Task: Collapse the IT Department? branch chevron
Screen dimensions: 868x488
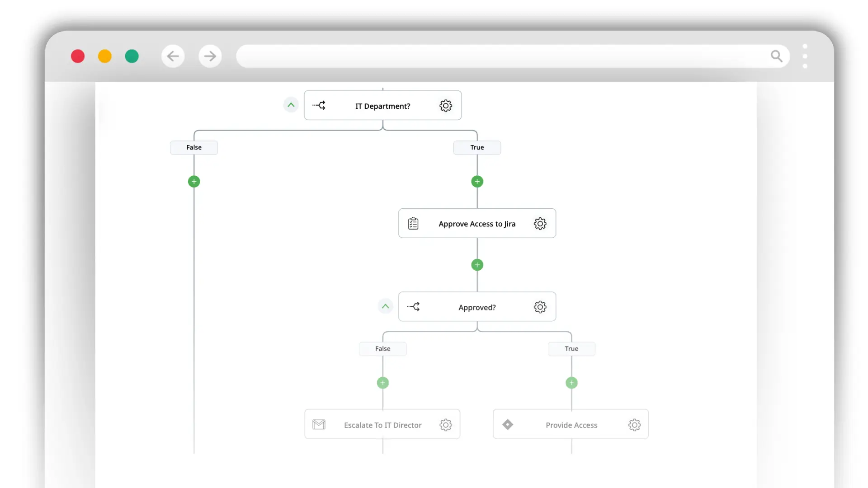Action: click(291, 105)
